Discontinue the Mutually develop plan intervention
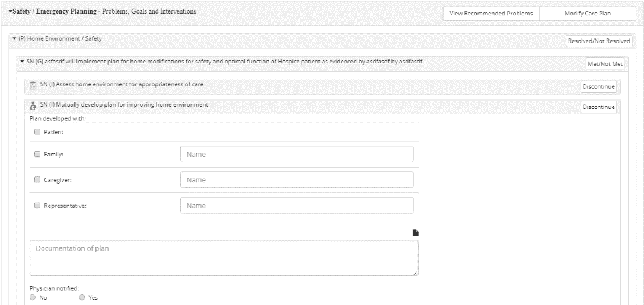Image resolution: width=644 pixels, height=305 pixels. pos(599,107)
